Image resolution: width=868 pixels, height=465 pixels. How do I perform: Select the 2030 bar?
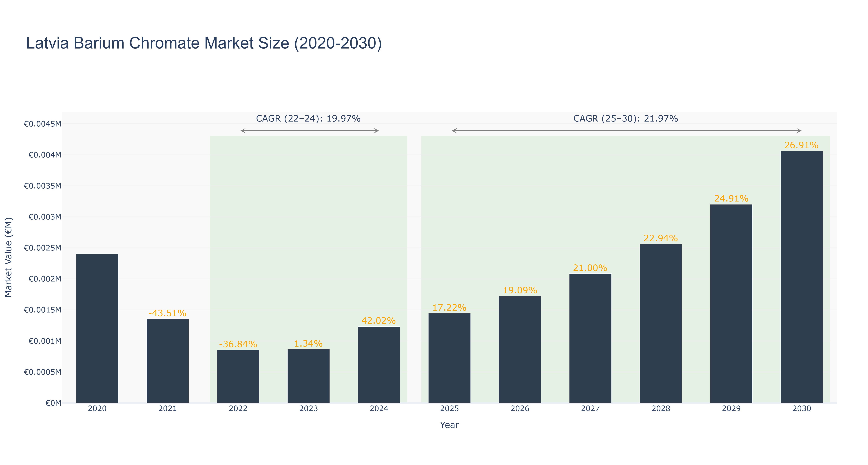(801, 277)
